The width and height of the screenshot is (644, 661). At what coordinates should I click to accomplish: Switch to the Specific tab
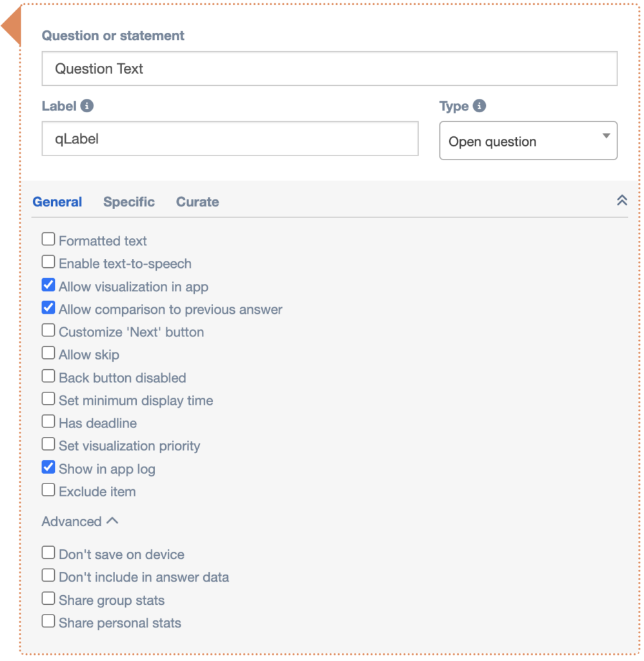pyautogui.click(x=129, y=202)
